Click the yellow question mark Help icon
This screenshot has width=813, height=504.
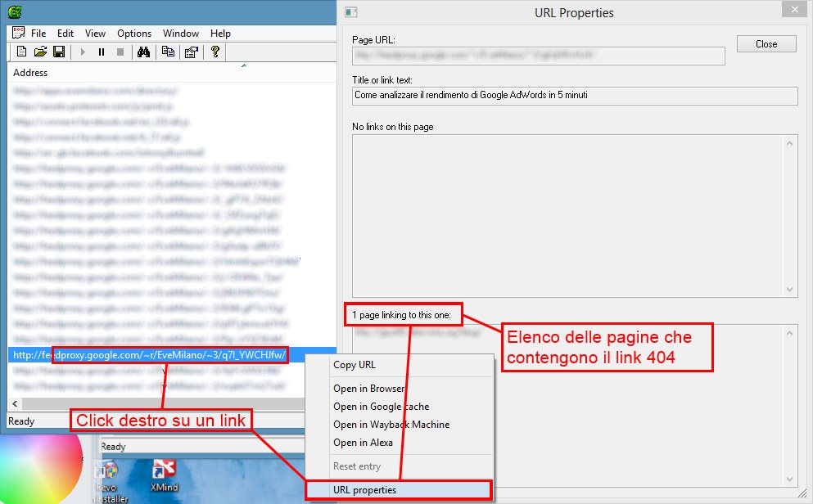(215, 52)
